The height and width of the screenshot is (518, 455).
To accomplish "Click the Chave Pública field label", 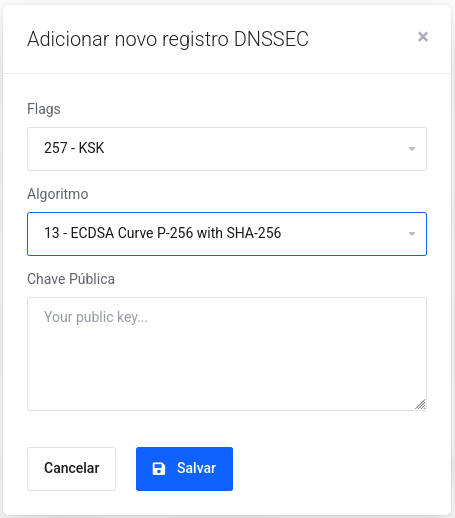I will tap(71, 279).
